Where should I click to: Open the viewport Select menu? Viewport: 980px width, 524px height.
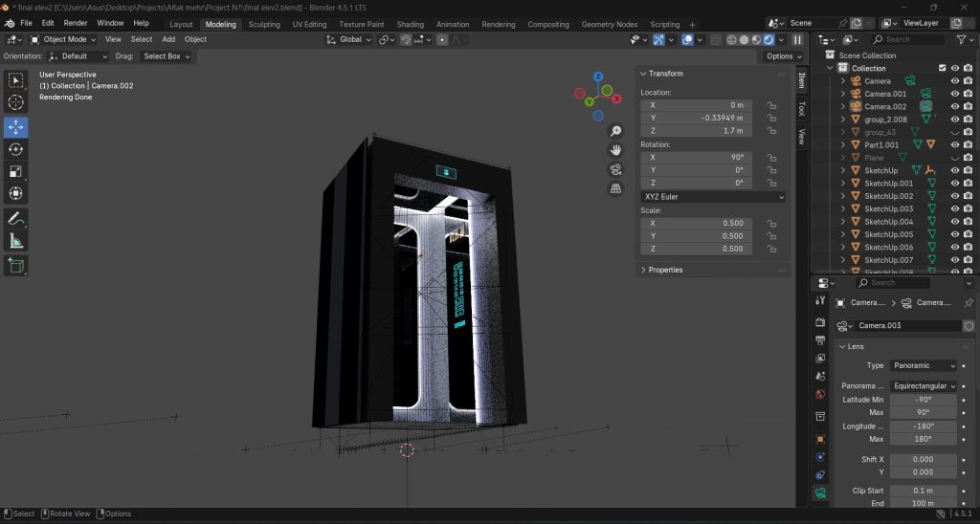pyautogui.click(x=142, y=39)
